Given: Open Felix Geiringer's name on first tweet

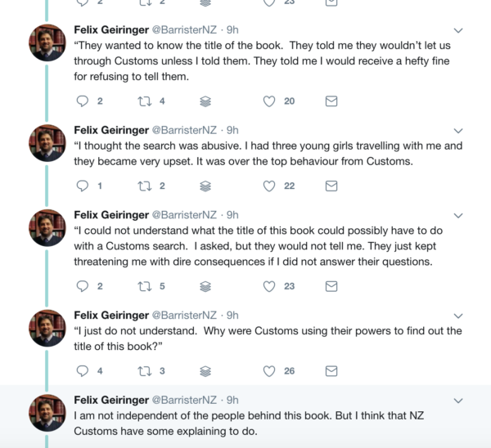Looking at the screenshot, I should [110, 29].
